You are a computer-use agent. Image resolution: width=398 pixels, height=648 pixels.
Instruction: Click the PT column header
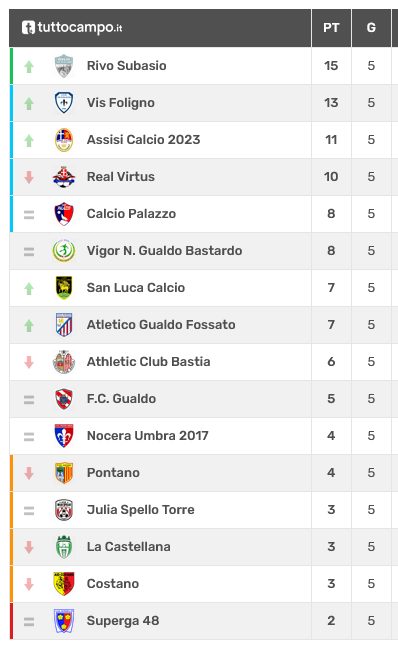(331, 28)
